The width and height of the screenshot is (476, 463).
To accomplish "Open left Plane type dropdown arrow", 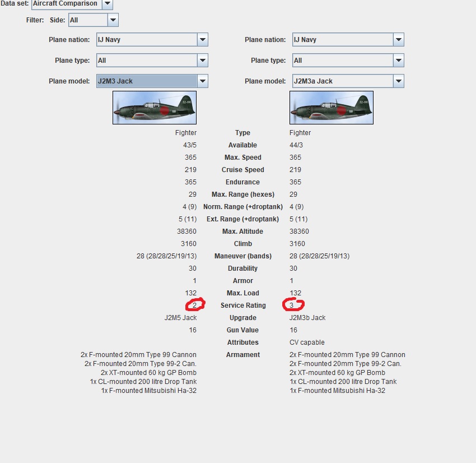I will [203, 60].
